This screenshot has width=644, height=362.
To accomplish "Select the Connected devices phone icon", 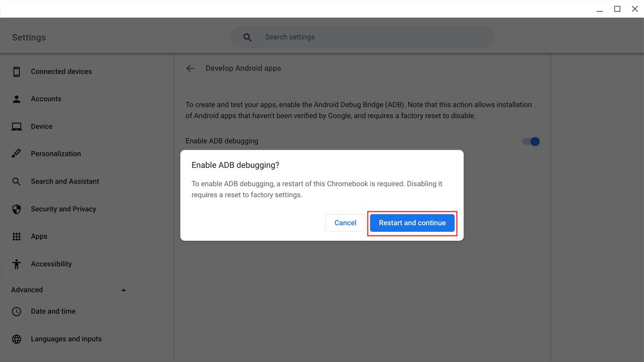I will coord(16,71).
